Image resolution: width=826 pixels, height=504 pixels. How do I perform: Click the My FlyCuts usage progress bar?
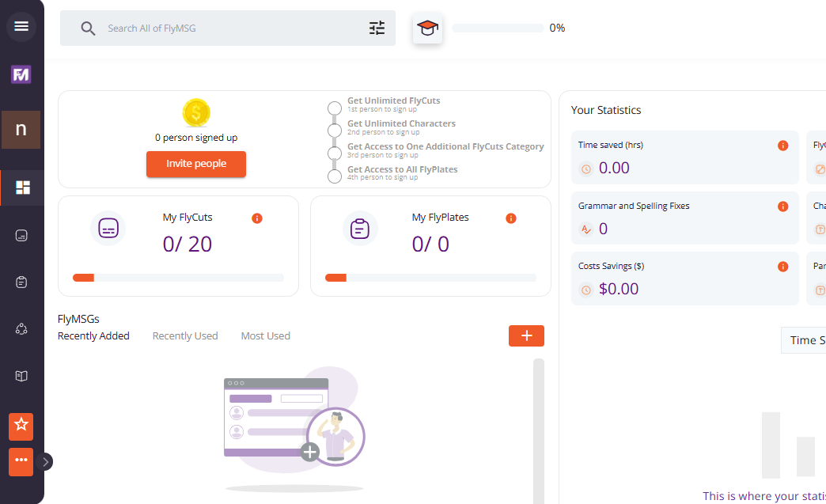tap(178, 278)
